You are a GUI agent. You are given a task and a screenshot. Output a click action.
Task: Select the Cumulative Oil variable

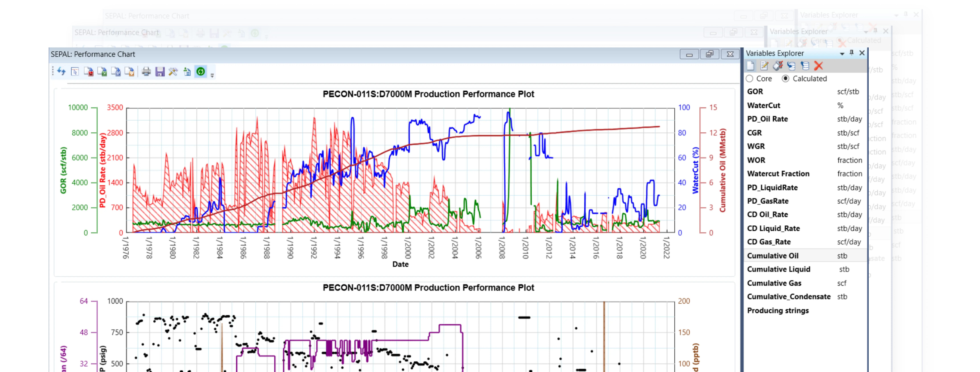[x=805, y=256]
